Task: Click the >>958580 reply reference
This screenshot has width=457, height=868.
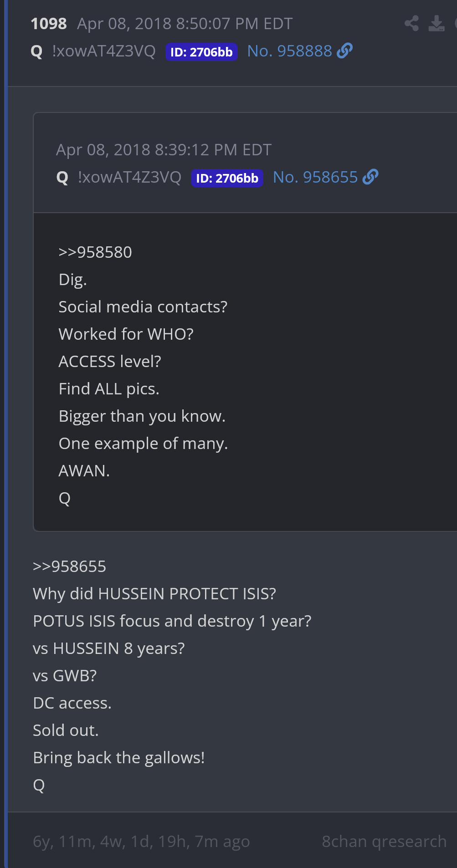Action: click(95, 252)
